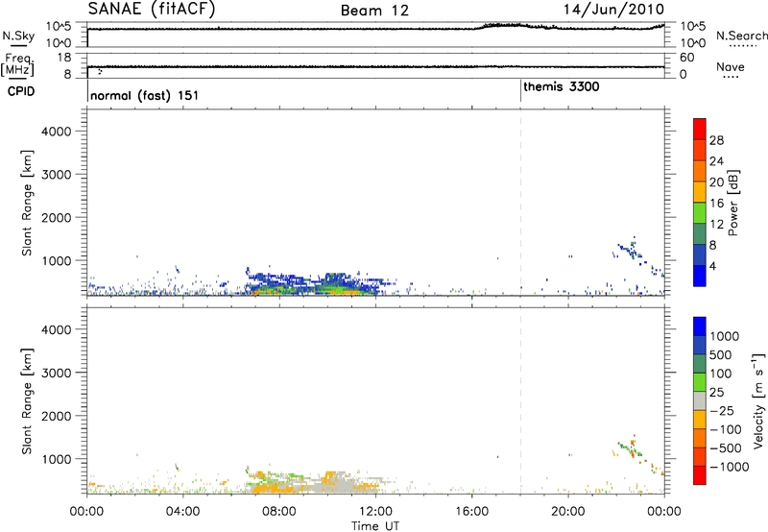Select the 12:00 time tick label

click(375, 512)
